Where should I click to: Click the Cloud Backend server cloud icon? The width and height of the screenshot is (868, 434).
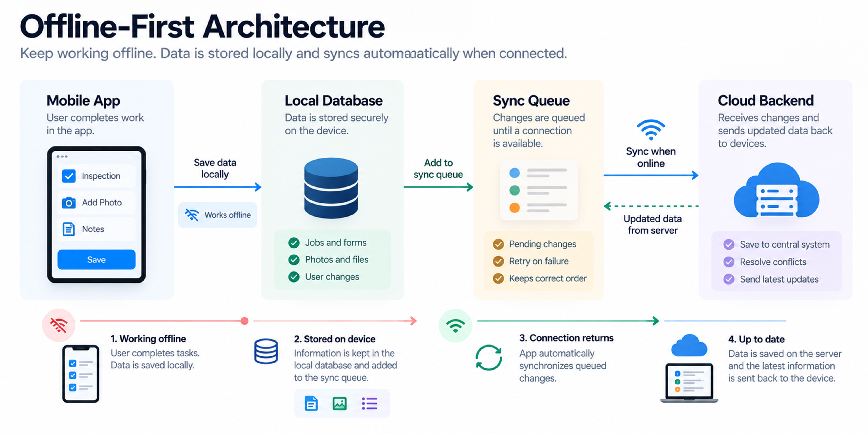pos(777,190)
